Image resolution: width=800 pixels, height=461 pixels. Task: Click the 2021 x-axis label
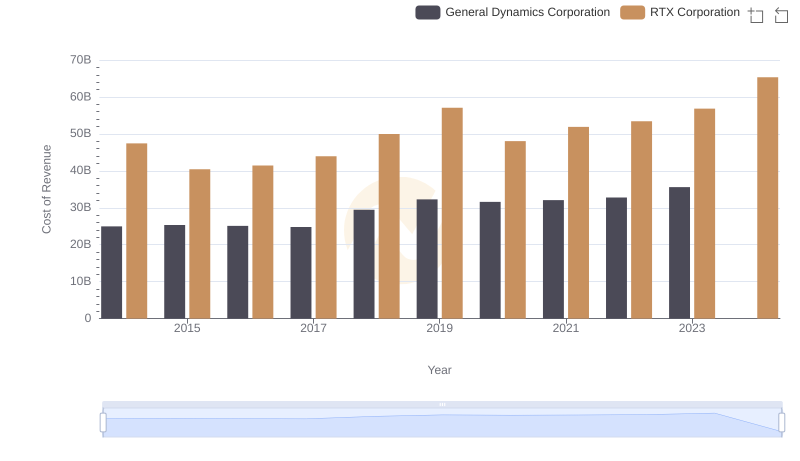(x=566, y=328)
